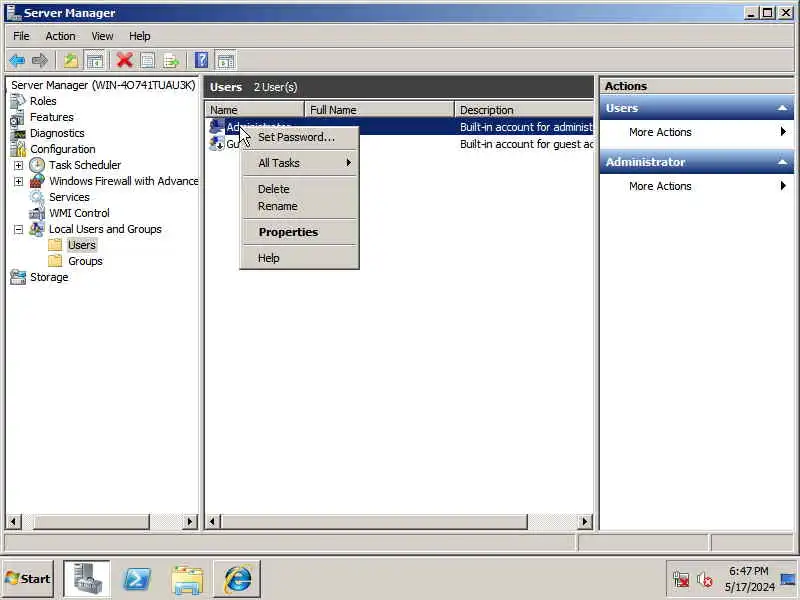Open the View menu
This screenshot has width=800, height=600.
102,36
